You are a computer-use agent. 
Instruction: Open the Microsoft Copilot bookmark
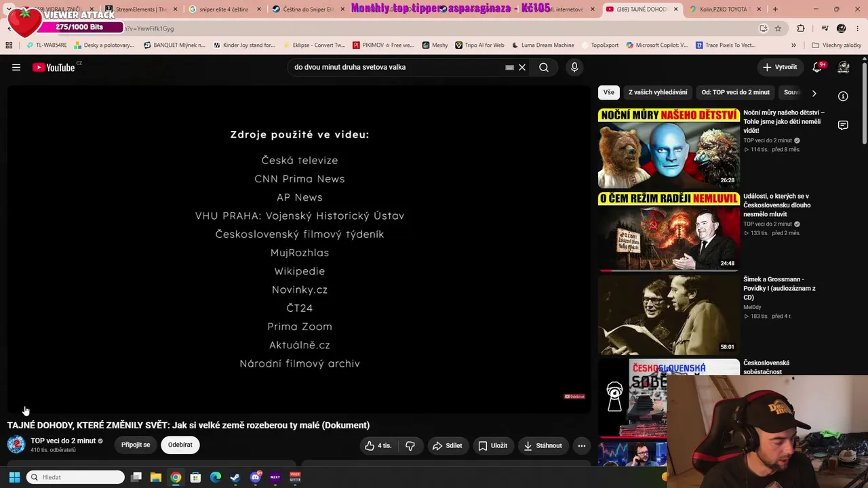[657, 45]
